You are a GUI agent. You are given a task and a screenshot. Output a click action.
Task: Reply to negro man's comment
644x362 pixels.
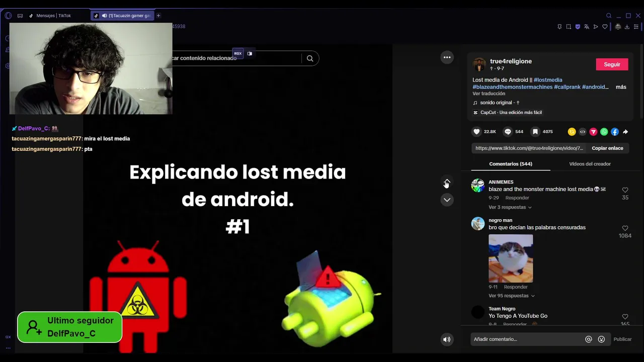coord(516,287)
